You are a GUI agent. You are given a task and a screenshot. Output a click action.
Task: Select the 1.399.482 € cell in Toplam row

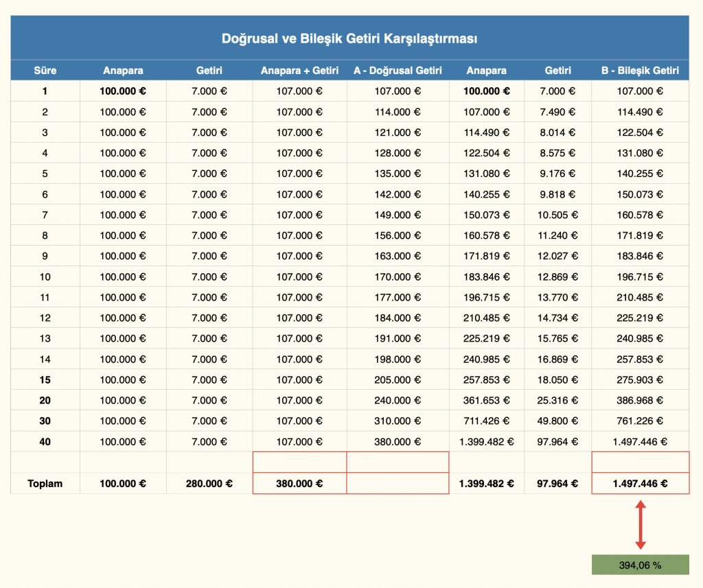click(486, 484)
